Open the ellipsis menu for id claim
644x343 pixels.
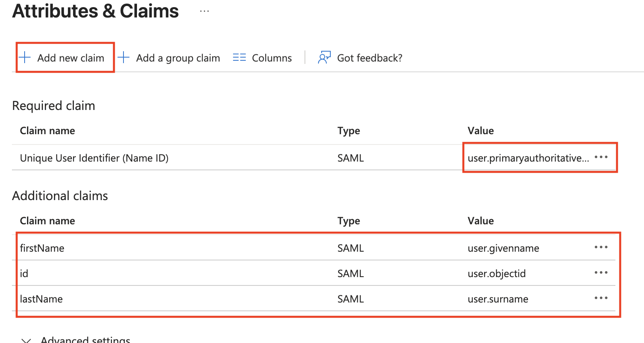pyautogui.click(x=601, y=273)
